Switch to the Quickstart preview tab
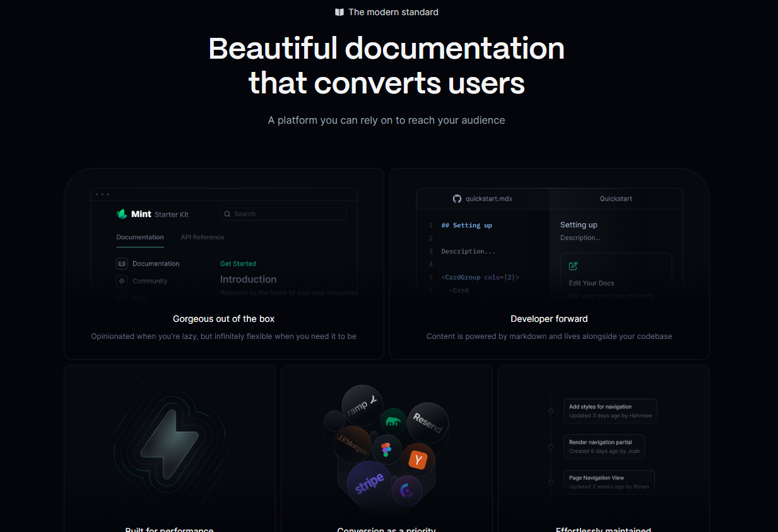 click(616, 199)
